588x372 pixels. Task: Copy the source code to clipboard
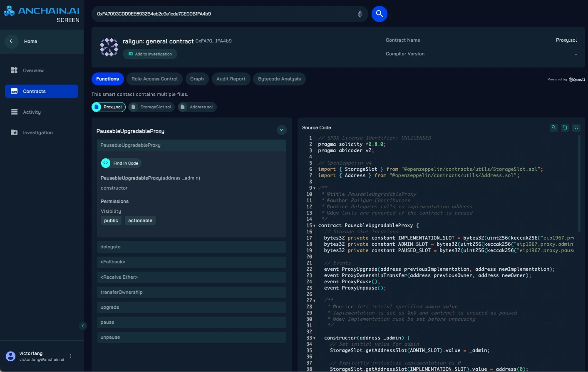click(x=565, y=127)
